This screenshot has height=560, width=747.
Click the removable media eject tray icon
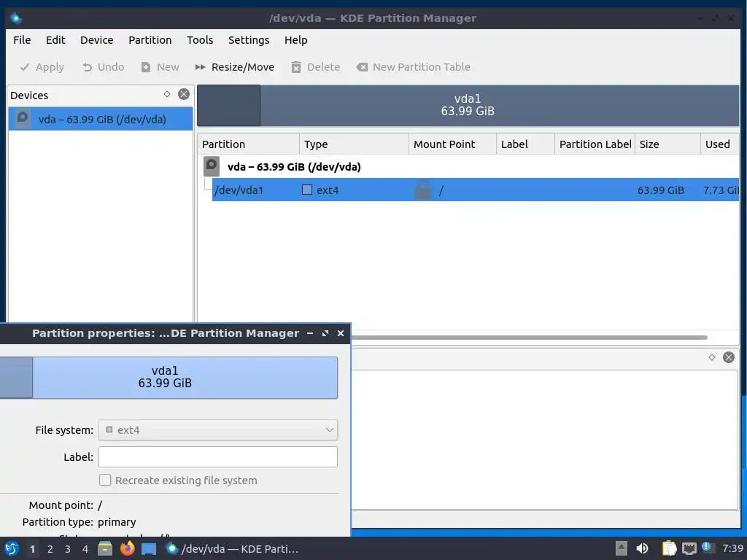pos(622,548)
